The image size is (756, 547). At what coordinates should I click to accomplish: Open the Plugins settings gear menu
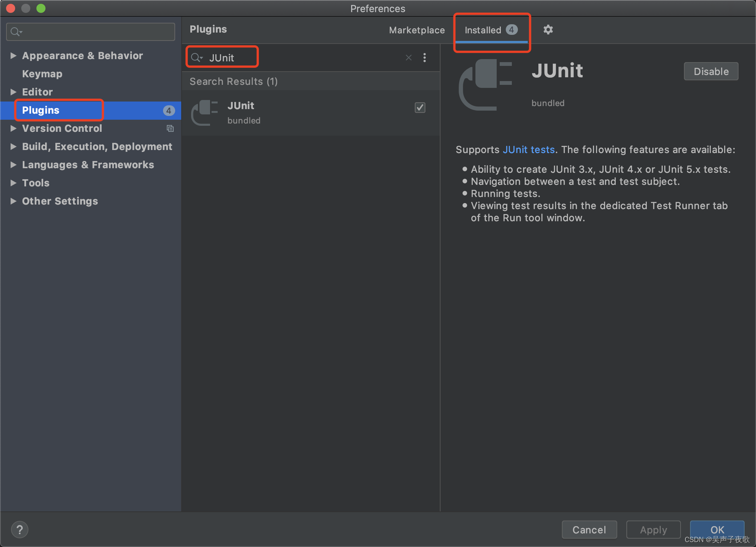click(548, 29)
